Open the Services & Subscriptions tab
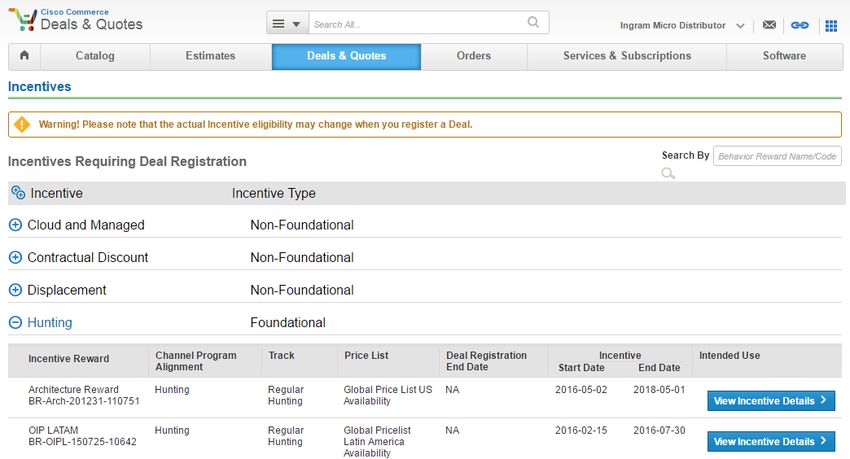850x459 pixels. pyautogui.click(x=627, y=56)
